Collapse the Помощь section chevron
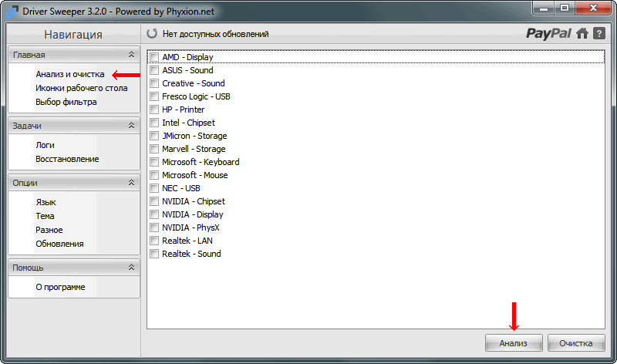This screenshot has width=617, height=364. click(x=131, y=268)
